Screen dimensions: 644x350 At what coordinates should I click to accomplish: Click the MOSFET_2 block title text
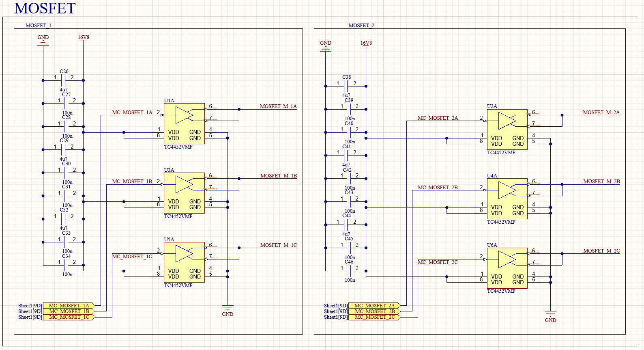tap(361, 25)
